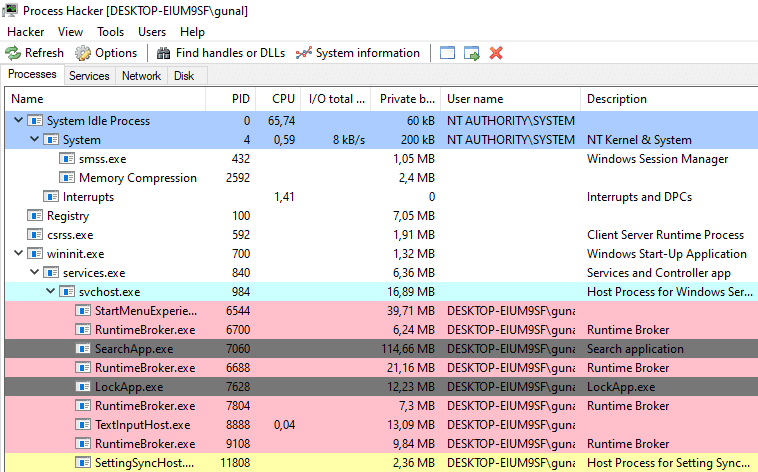Click Interrupts and DPCs description
Viewport: 758px width, 472px height.
tap(639, 197)
